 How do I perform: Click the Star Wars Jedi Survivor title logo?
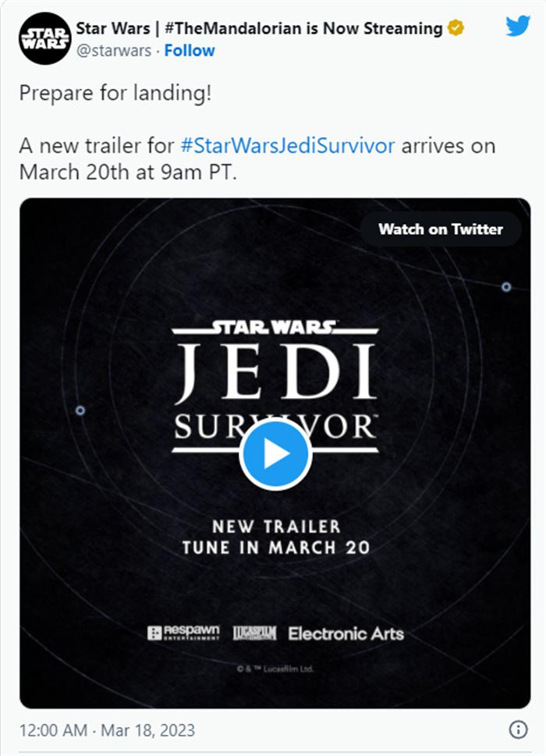(x=275, y=387)
